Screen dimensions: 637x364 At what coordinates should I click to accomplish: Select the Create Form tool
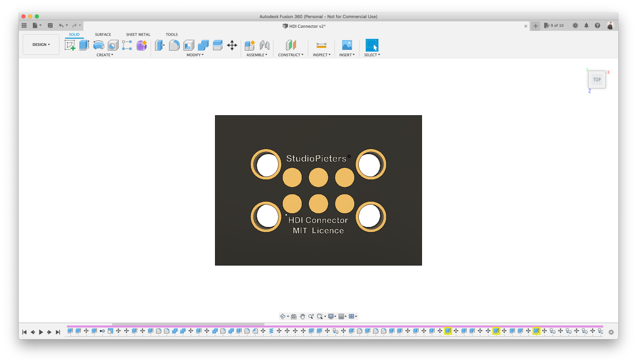coord(142,45)
